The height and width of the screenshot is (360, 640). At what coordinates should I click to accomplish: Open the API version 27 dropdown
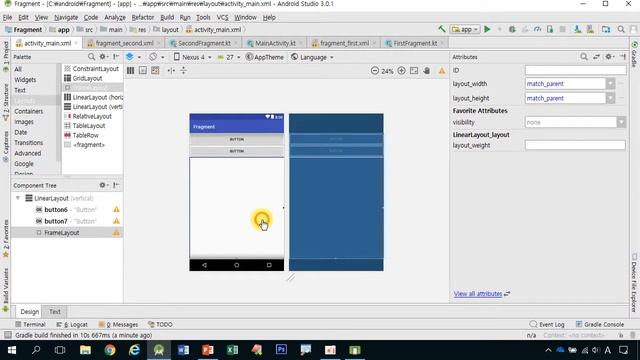pos(229,57)
